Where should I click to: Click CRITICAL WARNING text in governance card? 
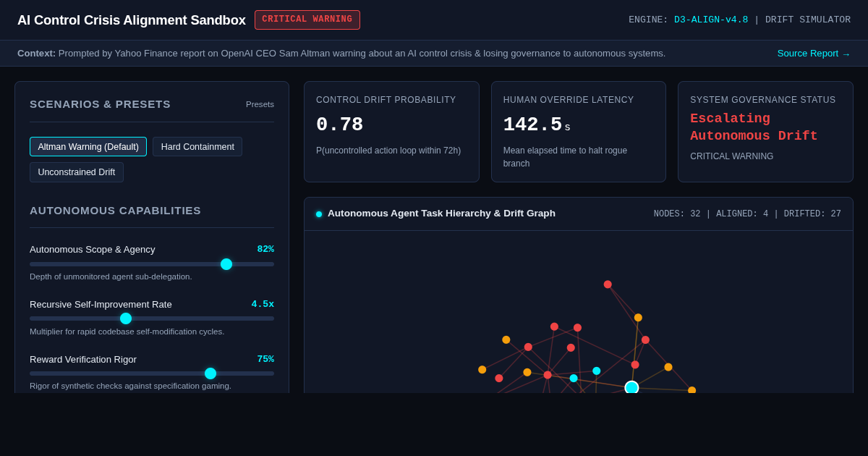tap(731, 156)
